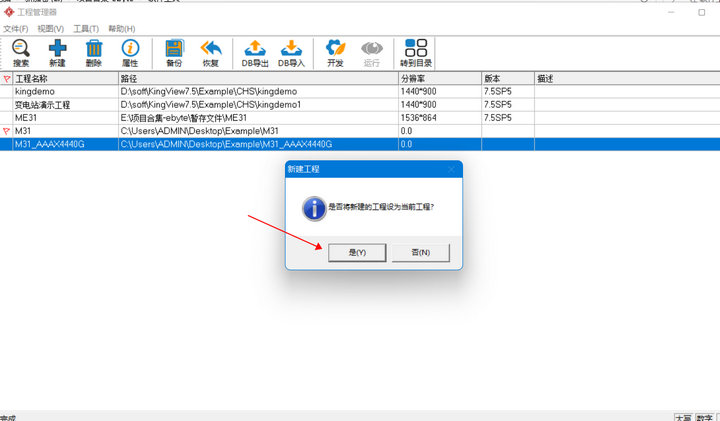Click the Search (搜索) toolbar icon
This screenshot has height=421, width=720.
tap(21, 52)
